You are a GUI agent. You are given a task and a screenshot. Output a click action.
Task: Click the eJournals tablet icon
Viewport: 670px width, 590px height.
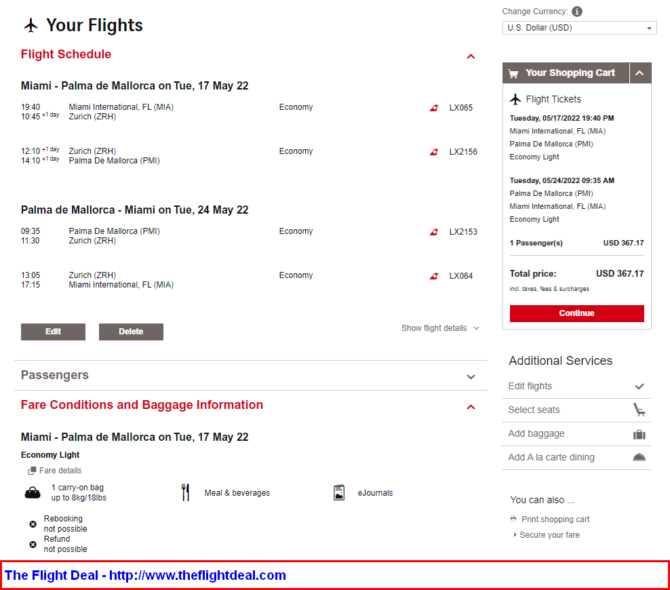[x=339, y=493]
